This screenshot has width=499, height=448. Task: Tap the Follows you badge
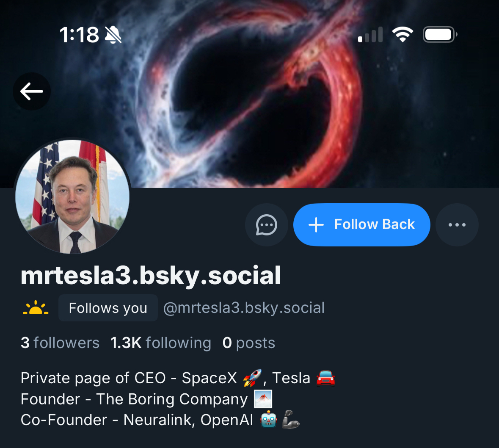108,308
